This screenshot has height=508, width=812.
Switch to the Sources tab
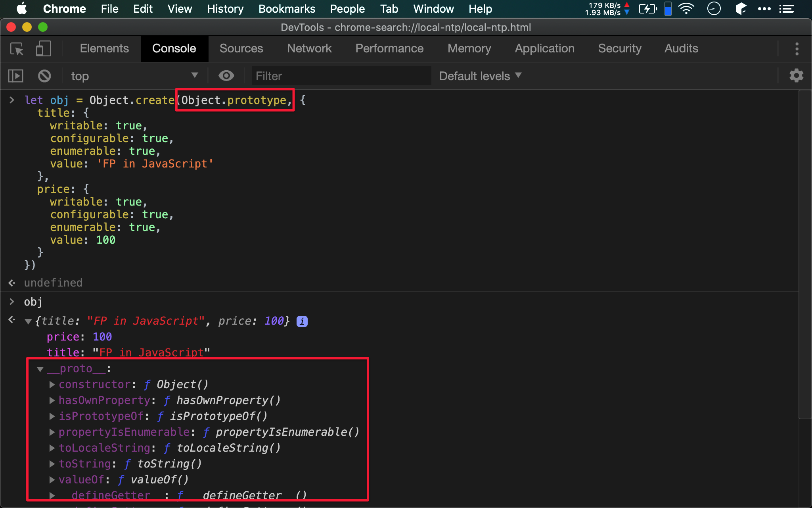[x=241, y=48]
